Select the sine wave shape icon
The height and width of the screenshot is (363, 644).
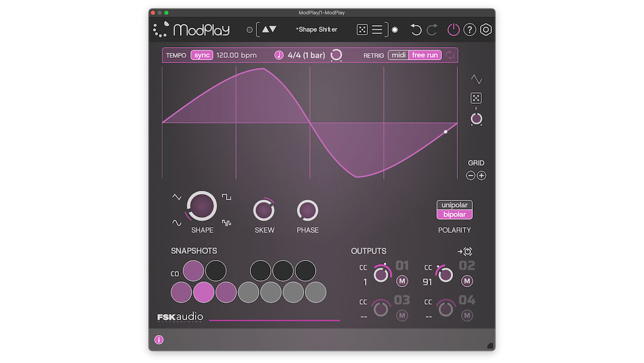click(x=177, y=223)
